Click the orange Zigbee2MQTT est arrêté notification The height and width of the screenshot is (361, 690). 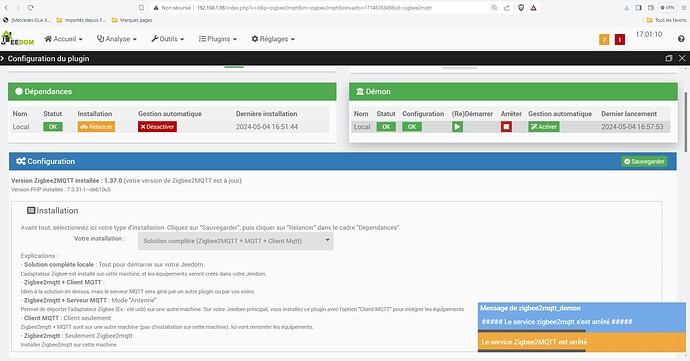(582, 342)
